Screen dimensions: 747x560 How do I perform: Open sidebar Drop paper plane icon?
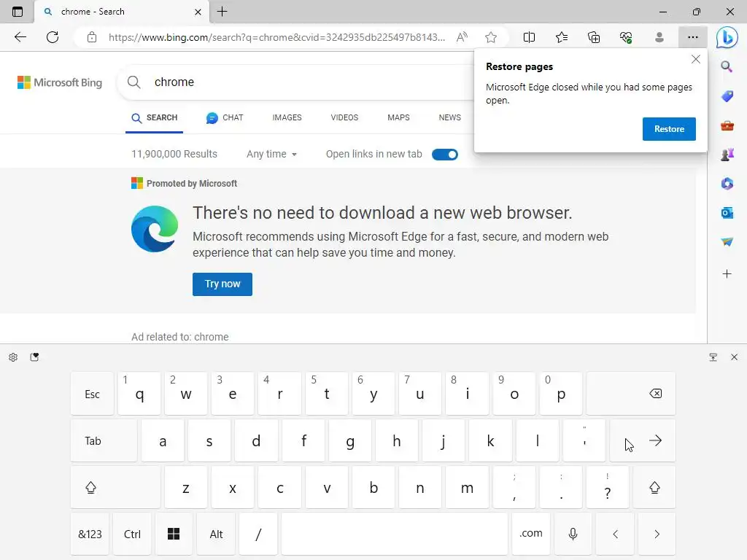coord(727,242)
